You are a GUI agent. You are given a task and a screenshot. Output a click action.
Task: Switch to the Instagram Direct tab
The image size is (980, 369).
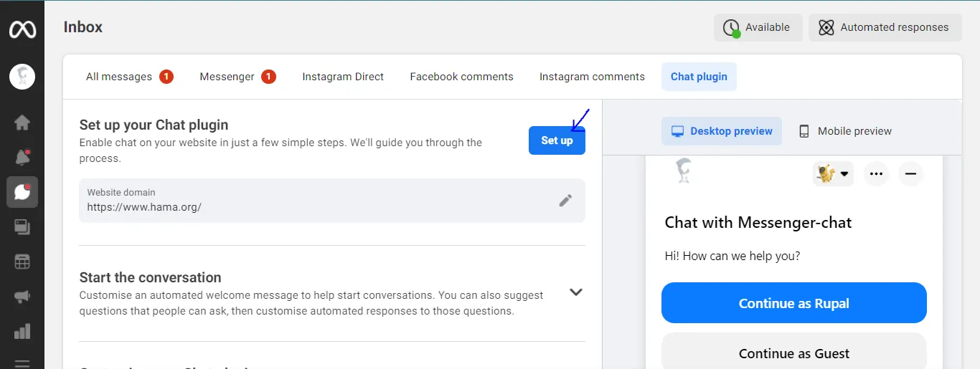click(x=343, y=77)
